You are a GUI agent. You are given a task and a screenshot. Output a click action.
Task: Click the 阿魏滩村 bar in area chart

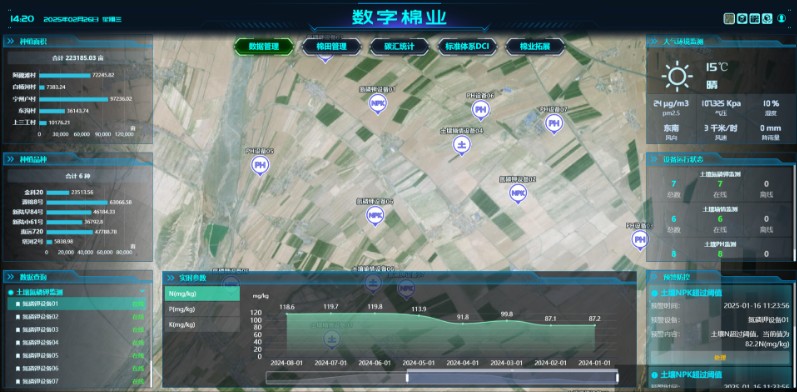tap(65, 75)
